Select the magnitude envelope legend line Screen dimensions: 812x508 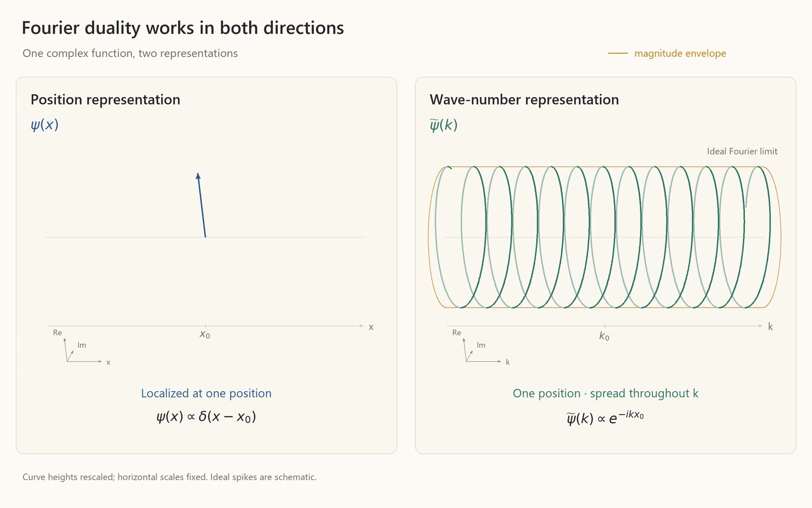point(617,54)
